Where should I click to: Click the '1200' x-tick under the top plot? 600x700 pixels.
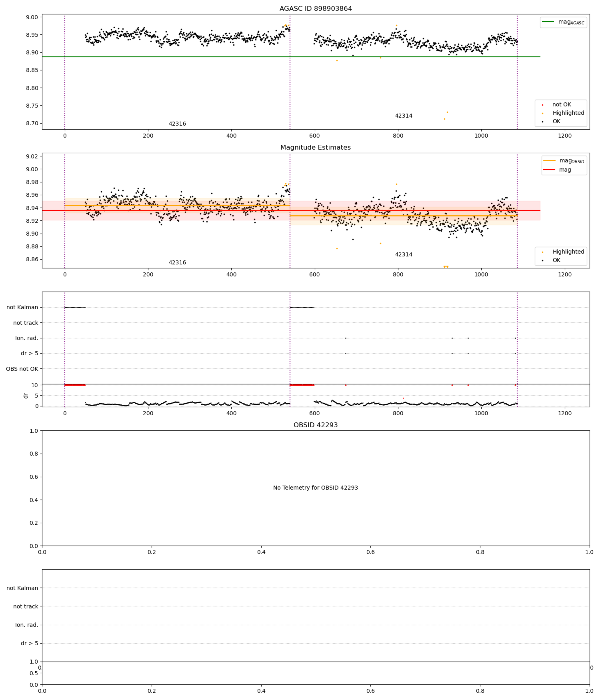(x=565, y=136)
